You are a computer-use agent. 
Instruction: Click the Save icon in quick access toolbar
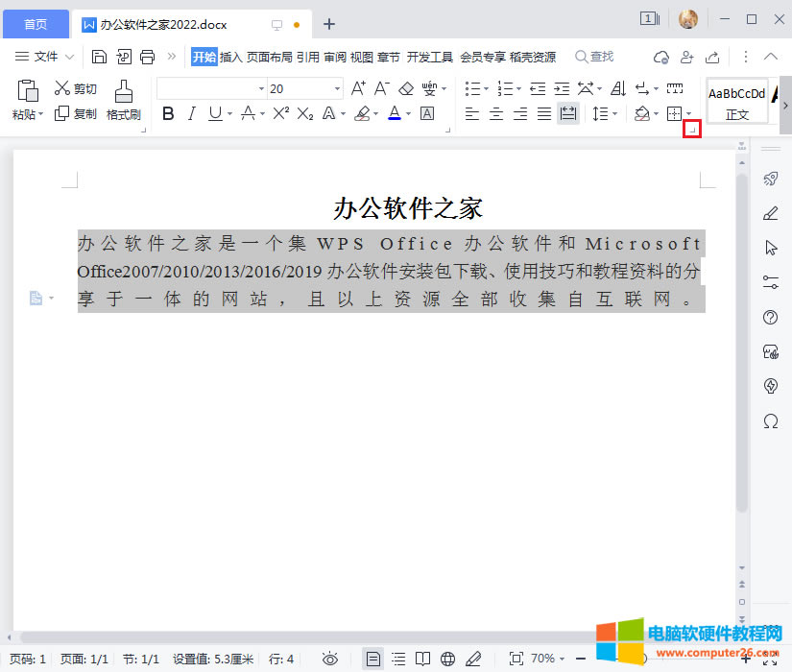(99, 57)
